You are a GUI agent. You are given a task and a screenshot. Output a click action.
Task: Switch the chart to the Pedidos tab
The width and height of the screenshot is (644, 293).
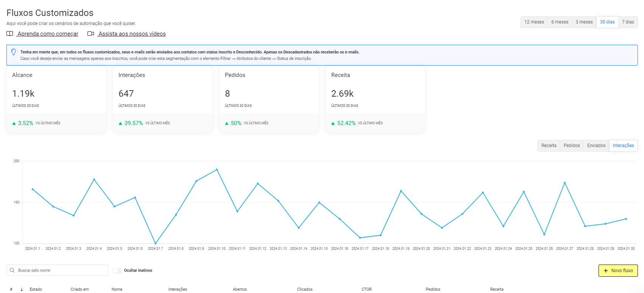pos(572,146)
